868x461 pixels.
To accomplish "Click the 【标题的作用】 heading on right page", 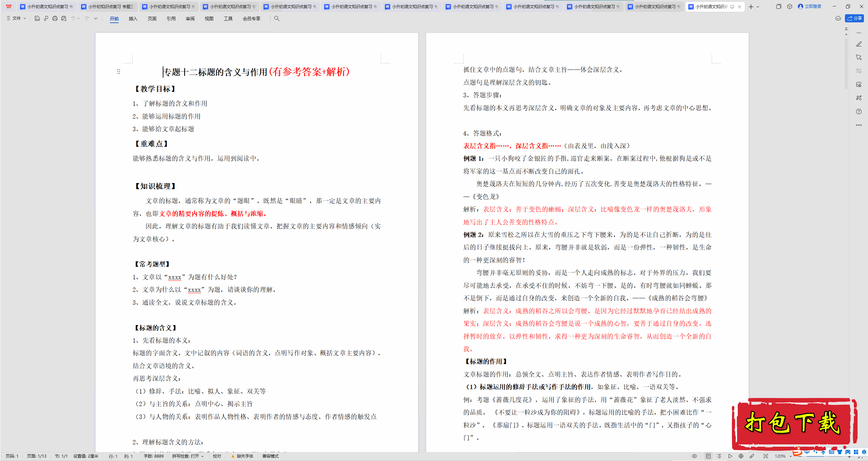I will [486, 361].
